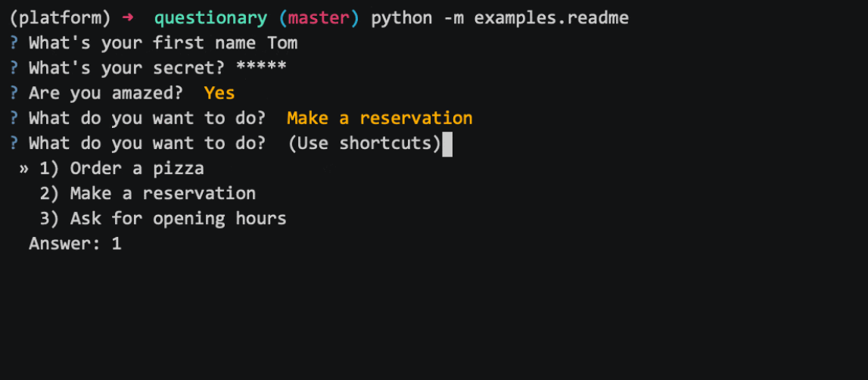Click the block cursor after Use shortcuts
The height and width of the screenshot is (380, 868).
coord(447,144)
